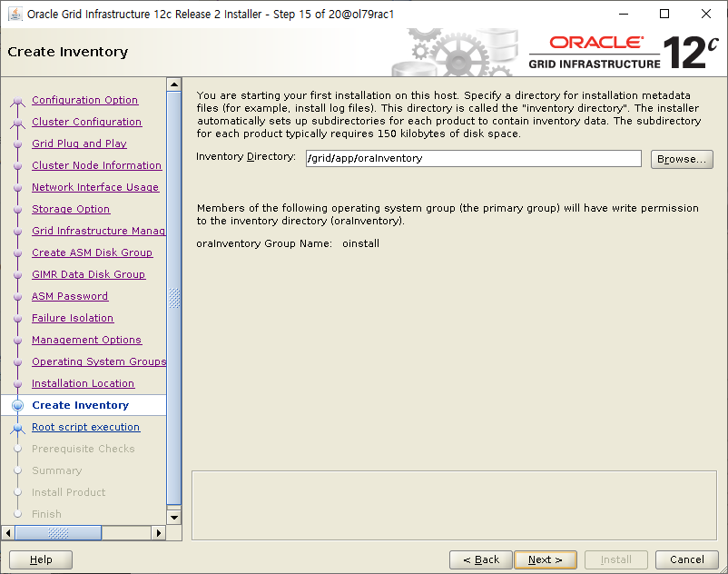Viewport: 728px width, 574px height.
Task: Go to Cluster Configuration step
Action: [86, 122]
